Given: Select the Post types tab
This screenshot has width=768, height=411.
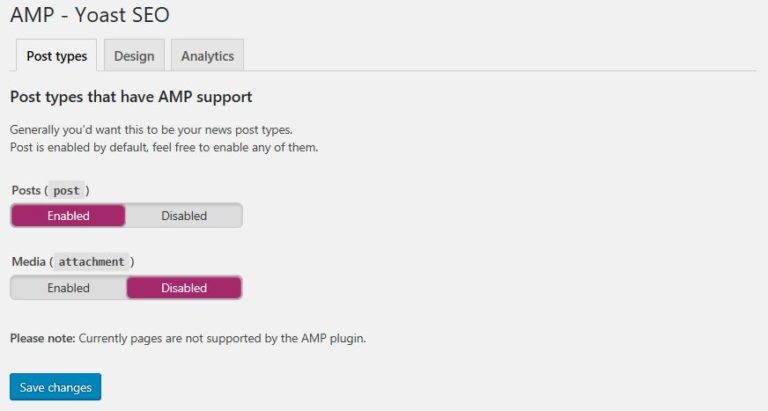Looking at the screenshot, I should coord(56,56).
